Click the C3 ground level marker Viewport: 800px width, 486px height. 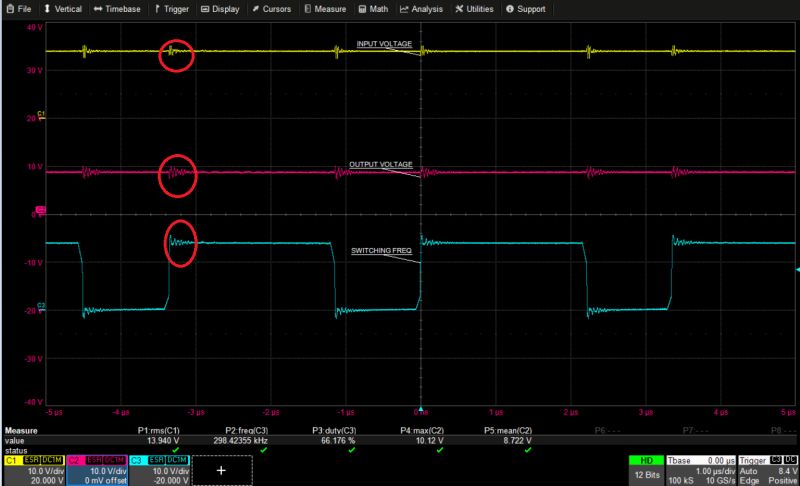41,307
